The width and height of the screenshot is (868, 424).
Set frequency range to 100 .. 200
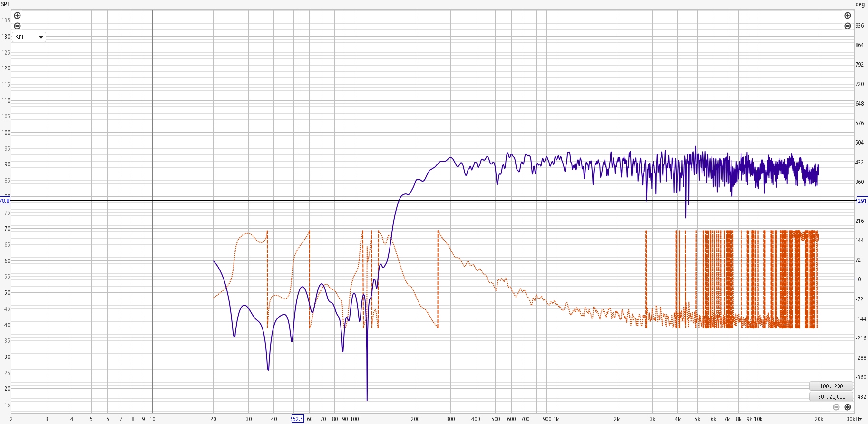[x=831, y=386]
